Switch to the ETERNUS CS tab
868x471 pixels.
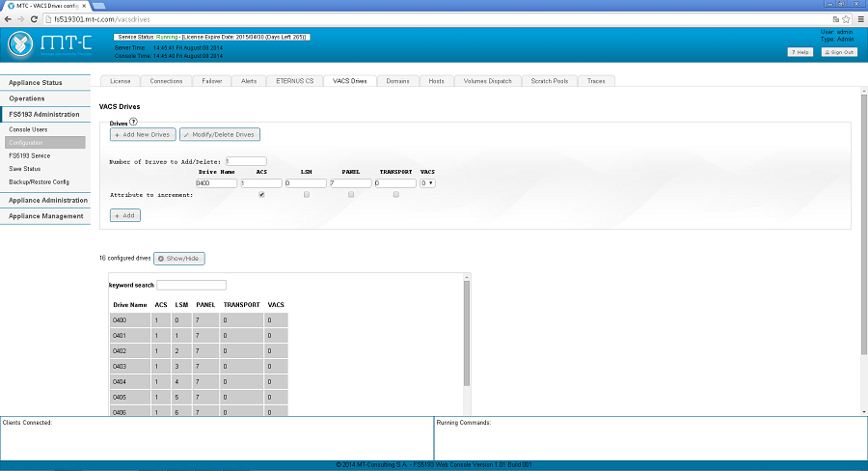(295, 81)
